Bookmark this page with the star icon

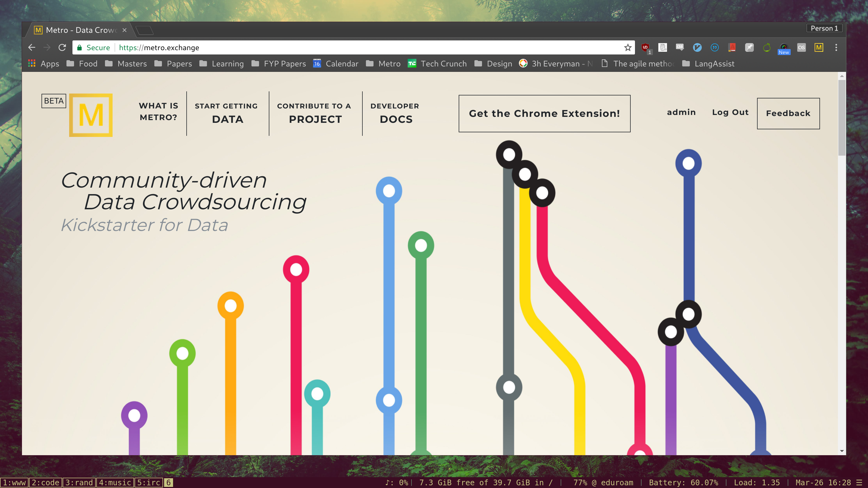point(628,47)
